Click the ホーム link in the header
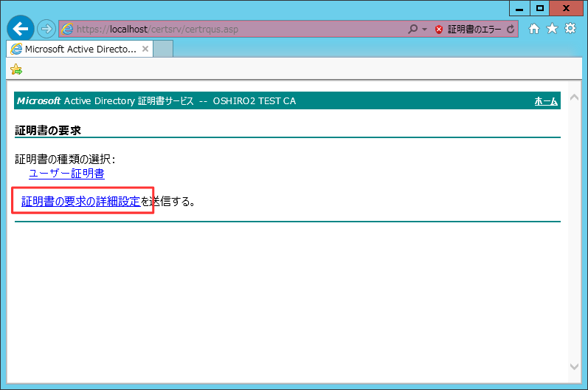 pos(546,101)
